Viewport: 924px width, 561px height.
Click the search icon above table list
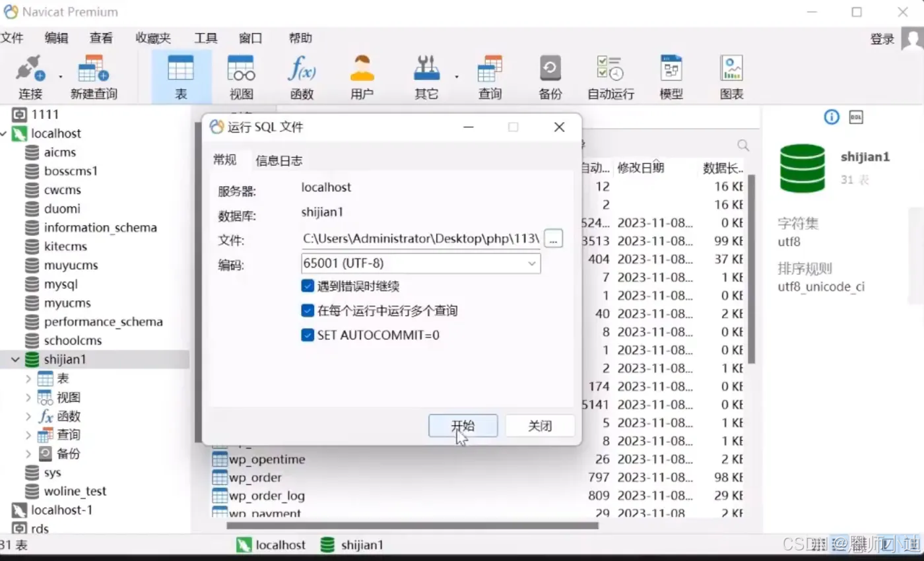point(743,145)
